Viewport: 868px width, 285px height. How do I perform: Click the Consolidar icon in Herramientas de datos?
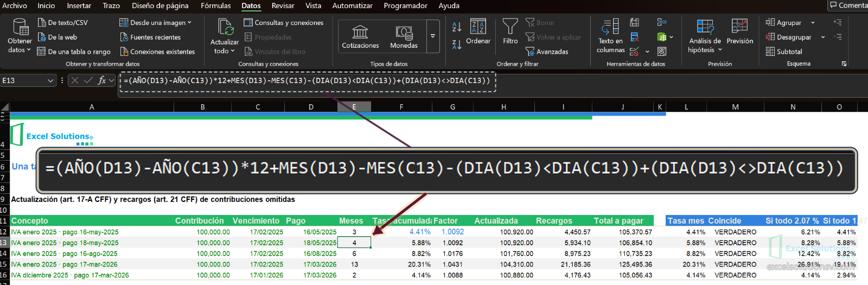pyautogui.click(x=662, y=22)
